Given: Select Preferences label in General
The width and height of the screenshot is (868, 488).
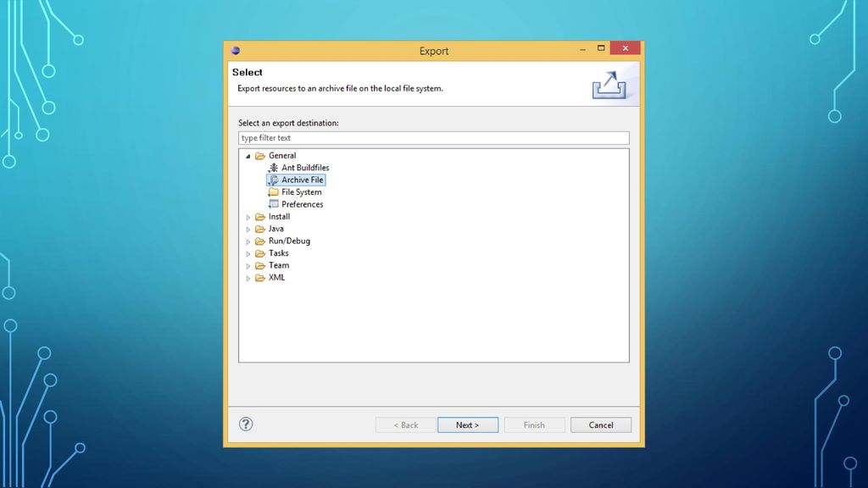Looking at the screenshot, I should coord(303,204).
